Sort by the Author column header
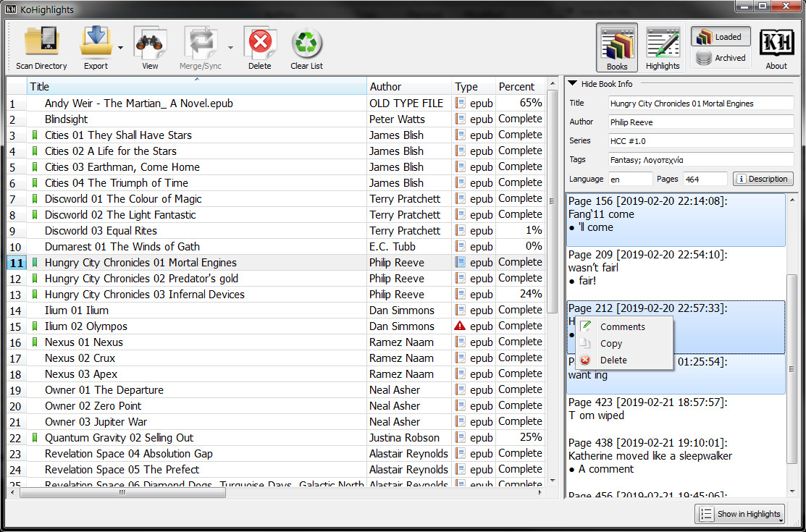The image size is (806, 532). pos(409,86)
